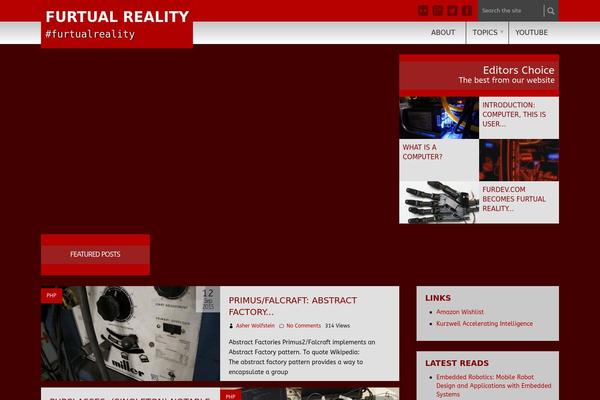
Task: Click author Asher Wolfstein link
Action: [x=255, y=326]
